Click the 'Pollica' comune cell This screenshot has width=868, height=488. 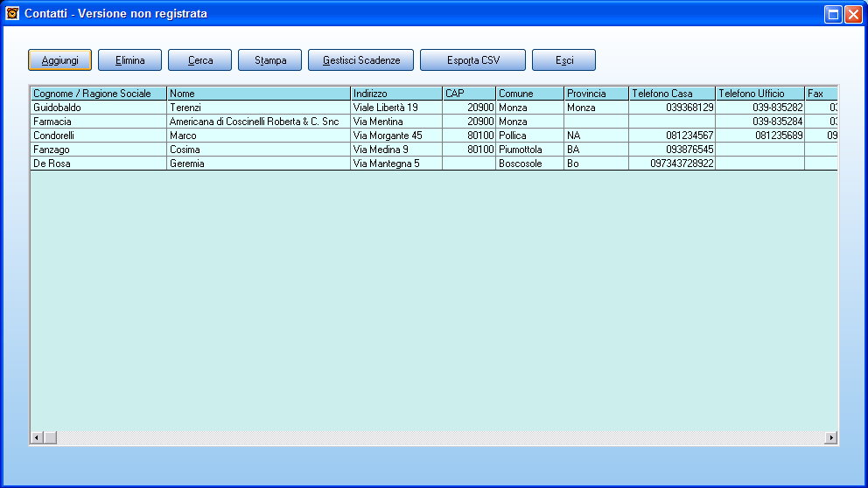coord(529,135)
